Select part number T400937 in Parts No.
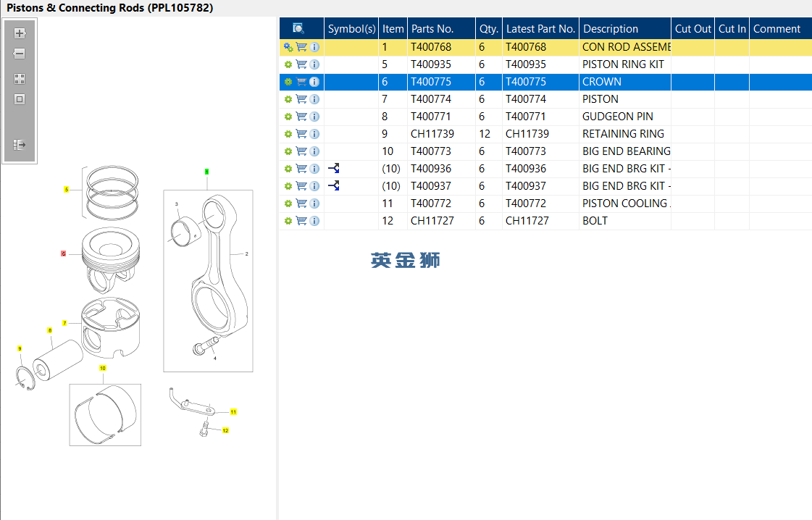 441,186
